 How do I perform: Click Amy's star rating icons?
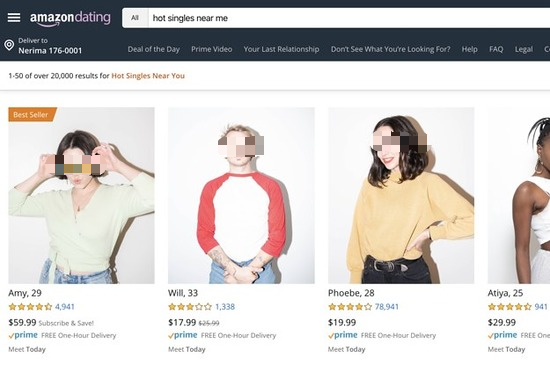pyautogui.click(x=31, y=307)
